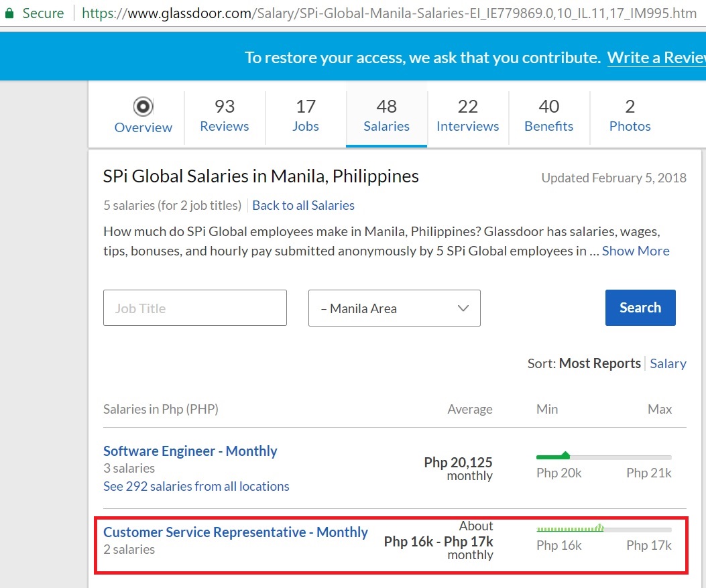
Task: Open Software Engineer - Monthly salary link
Action: 190,451
